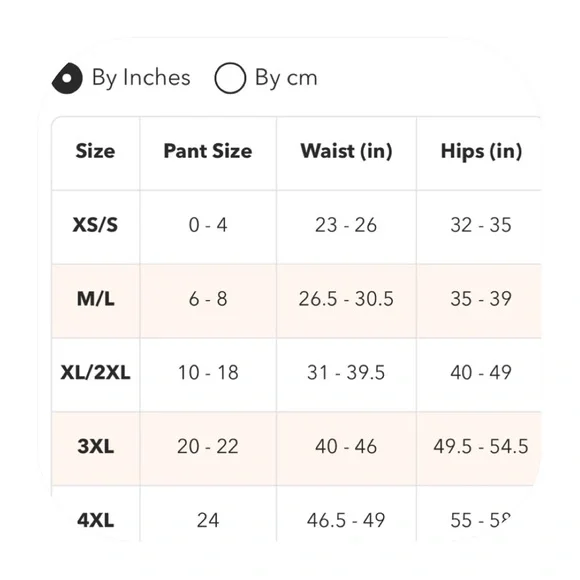
Task: Click the 0 - 4 pant size cell
Action: 208,225
